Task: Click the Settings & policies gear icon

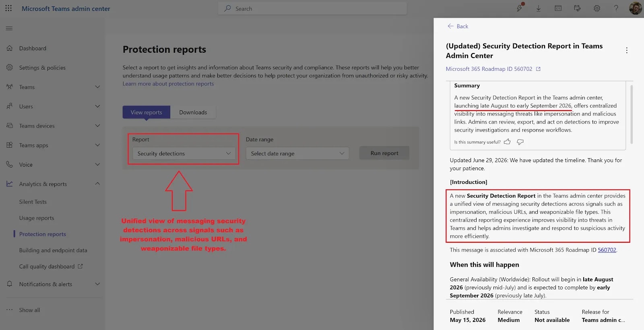Action: (10, 67)
